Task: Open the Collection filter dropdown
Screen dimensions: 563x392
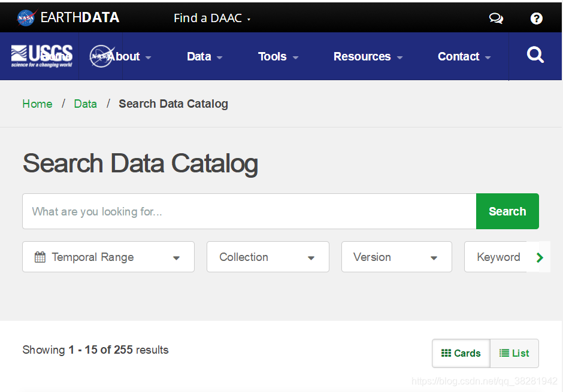Action: (x=268, y=257)
